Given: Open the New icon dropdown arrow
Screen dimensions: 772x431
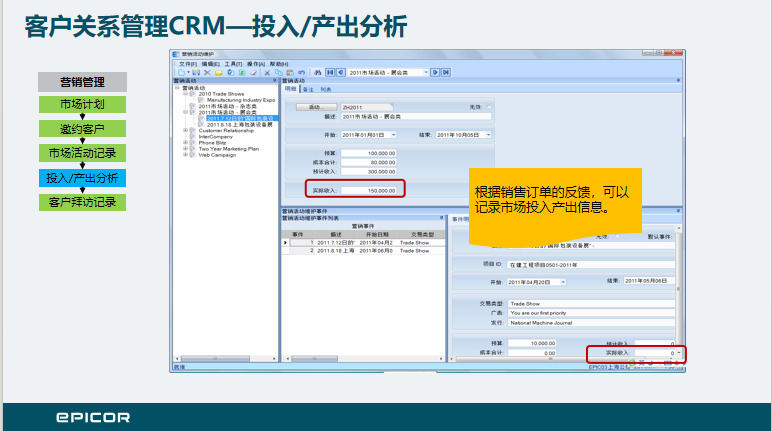Looking at the screenshot, I should pyautogui.click(x=189, y=72).
